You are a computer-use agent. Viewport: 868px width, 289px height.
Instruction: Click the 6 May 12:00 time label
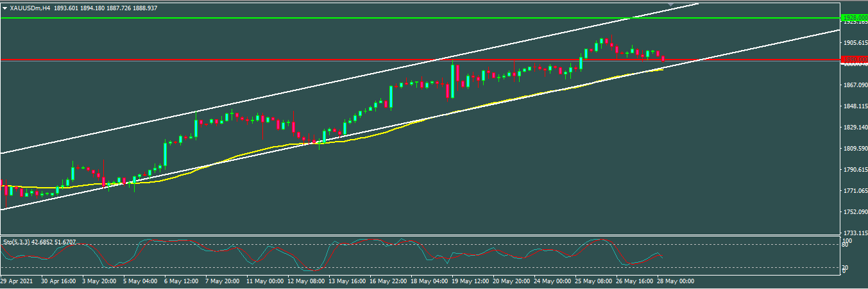click(x=182, y=281)
